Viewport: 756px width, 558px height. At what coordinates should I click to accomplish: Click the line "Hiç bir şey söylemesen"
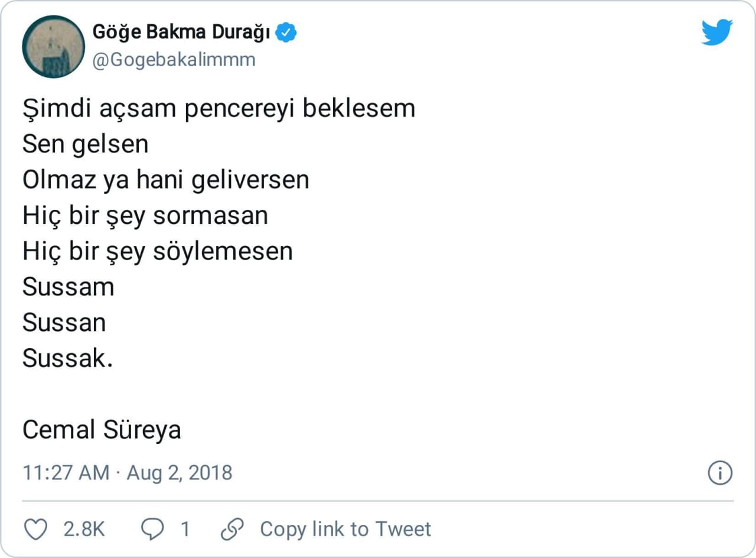(158, 251)
